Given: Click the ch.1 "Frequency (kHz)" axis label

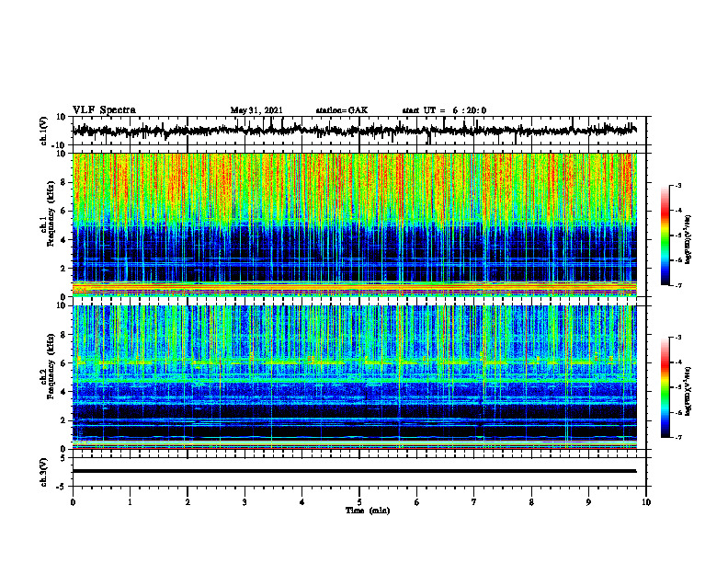Looking at the screenshot, I should pyautogui.click(x=51, y=213).
